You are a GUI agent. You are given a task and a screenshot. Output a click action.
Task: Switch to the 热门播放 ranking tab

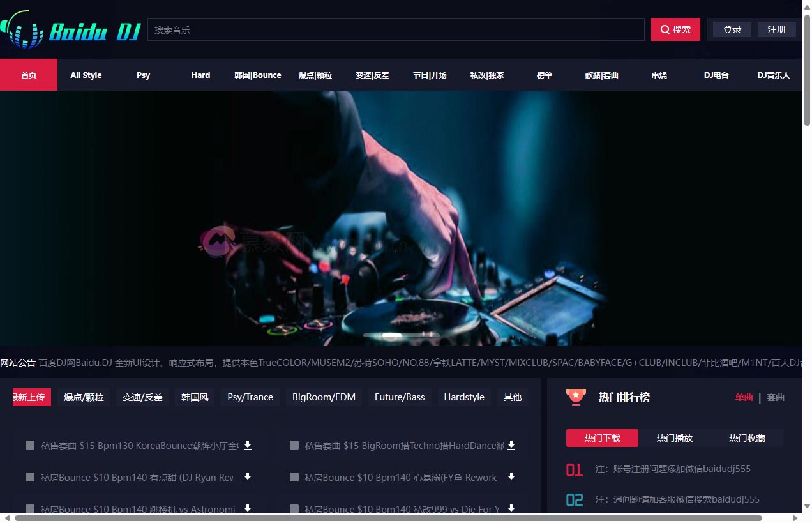point(674,438)
